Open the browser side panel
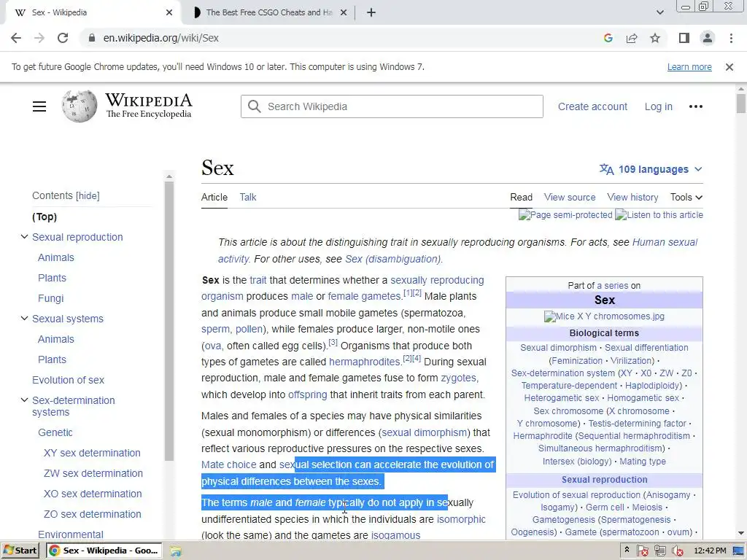This screenshot has height=560, width=747. [684, 38]
